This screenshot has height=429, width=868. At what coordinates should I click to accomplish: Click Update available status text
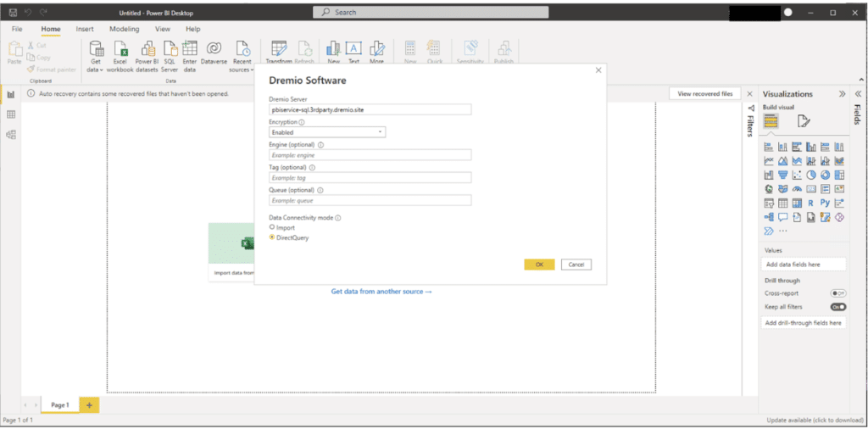[x=814, y=421]
